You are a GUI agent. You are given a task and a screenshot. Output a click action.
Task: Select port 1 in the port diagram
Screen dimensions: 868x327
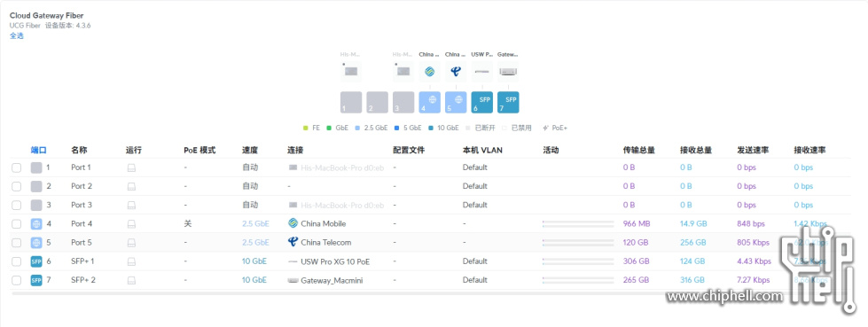pos(351,103)
